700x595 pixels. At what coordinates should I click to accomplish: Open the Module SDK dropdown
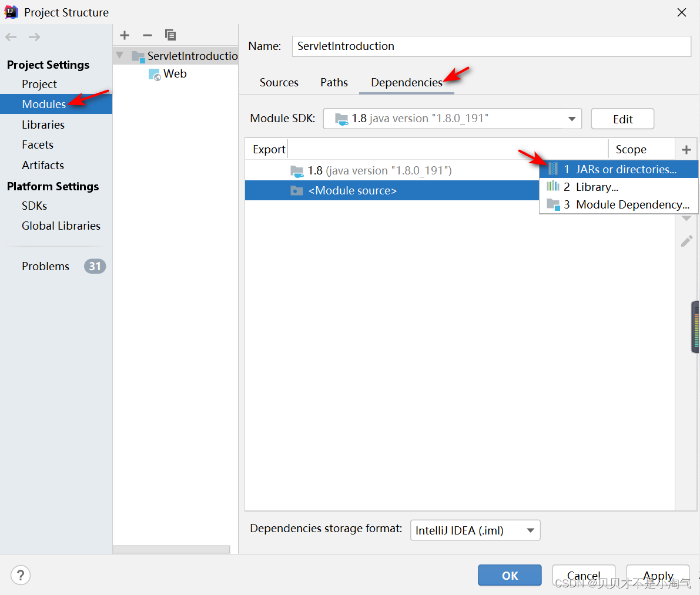[x=452, y=119]
